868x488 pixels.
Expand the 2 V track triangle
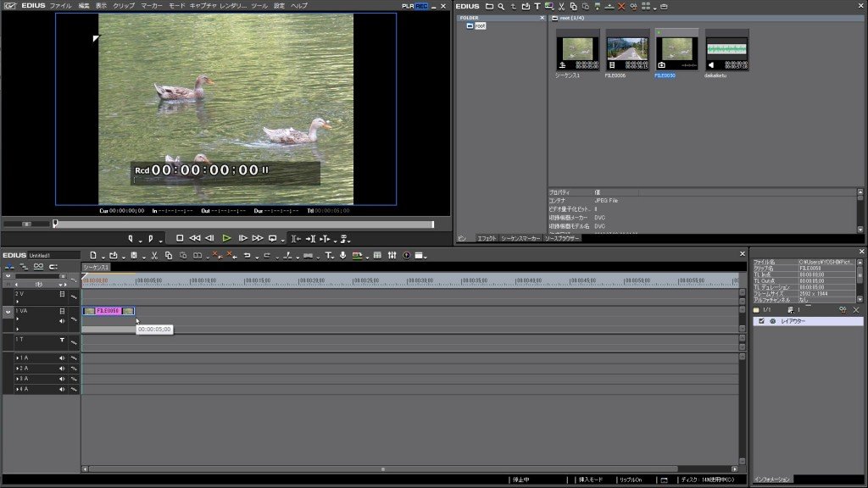[18, 302]
